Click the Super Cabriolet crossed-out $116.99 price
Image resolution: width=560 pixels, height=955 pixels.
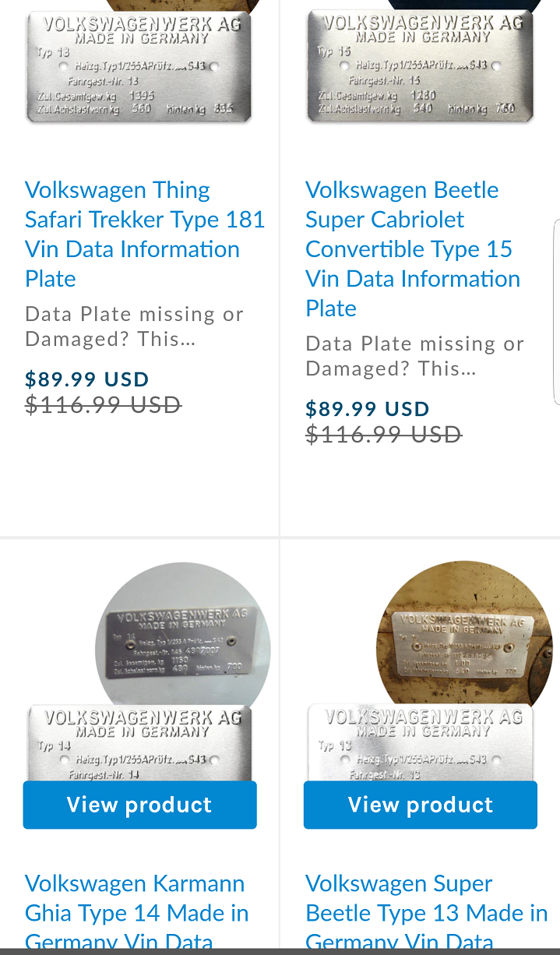click(x=383, y=435)
